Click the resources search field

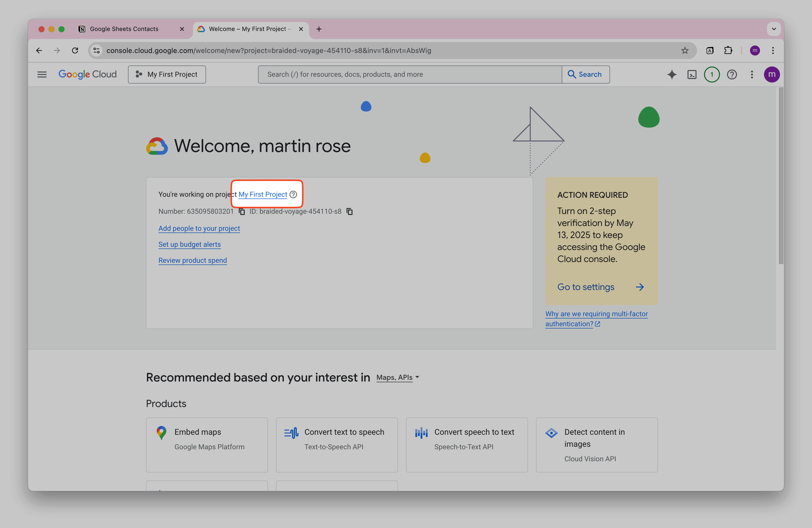click(x=409, y=74)
